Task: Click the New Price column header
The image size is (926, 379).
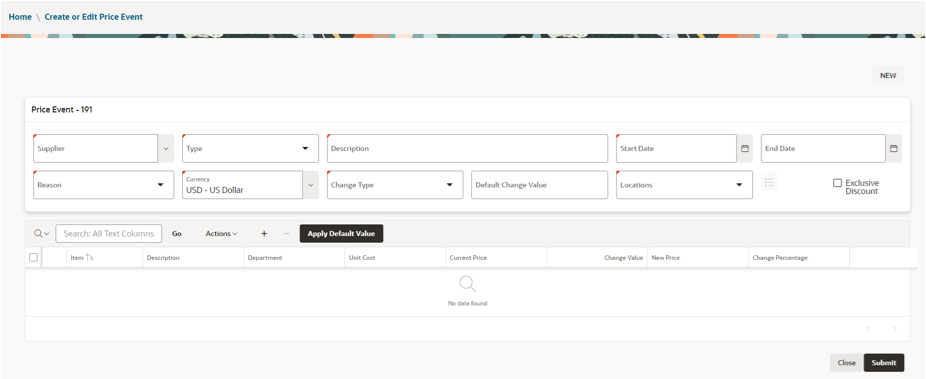Action: click(666, 258)
